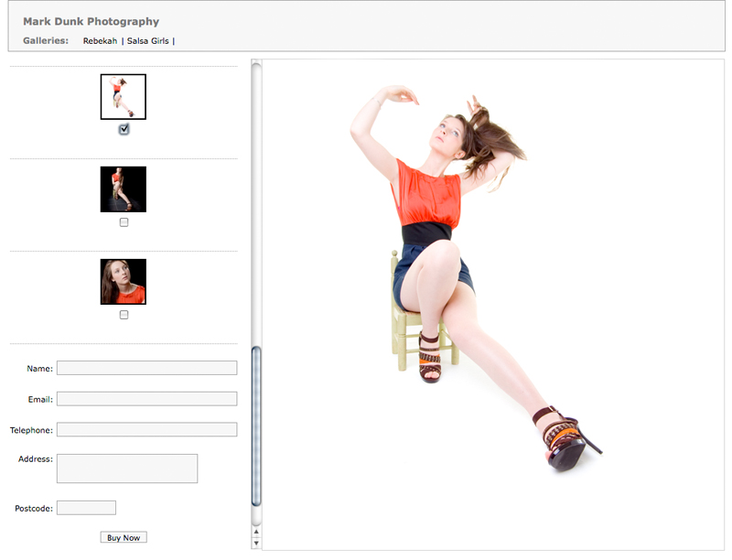732x560 pixels.
Task: Focus the Telephone input field
Action: 147,429
